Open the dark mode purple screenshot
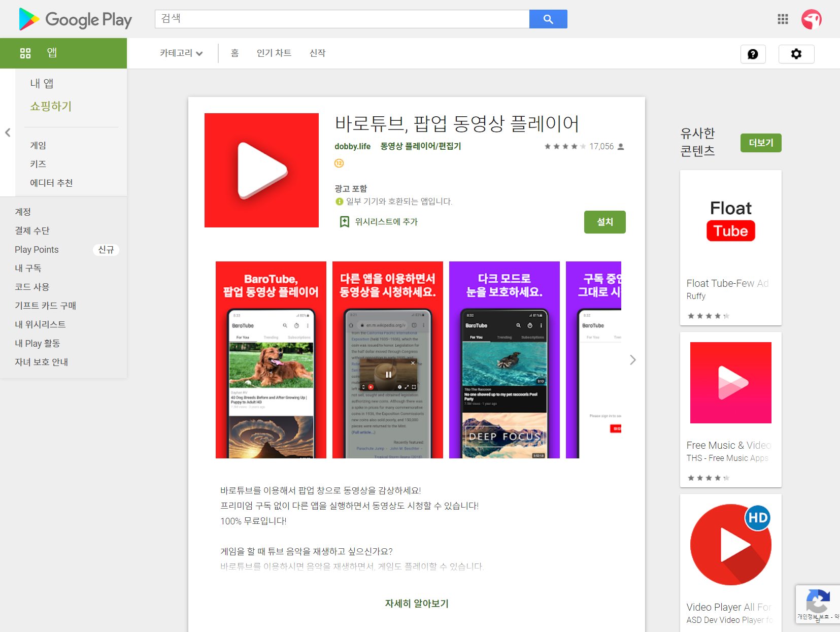The height and width of the screenshot is (632, 840). click(505, 360)
